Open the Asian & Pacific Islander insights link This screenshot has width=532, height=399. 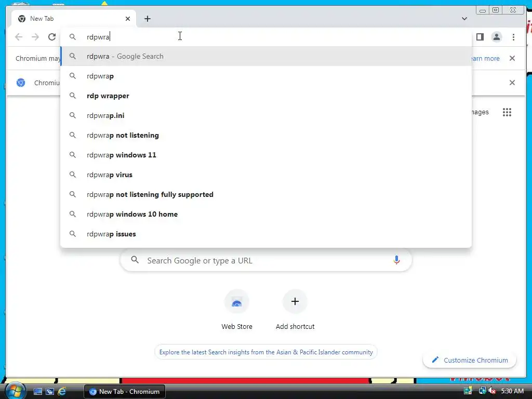tap(266, 352)
